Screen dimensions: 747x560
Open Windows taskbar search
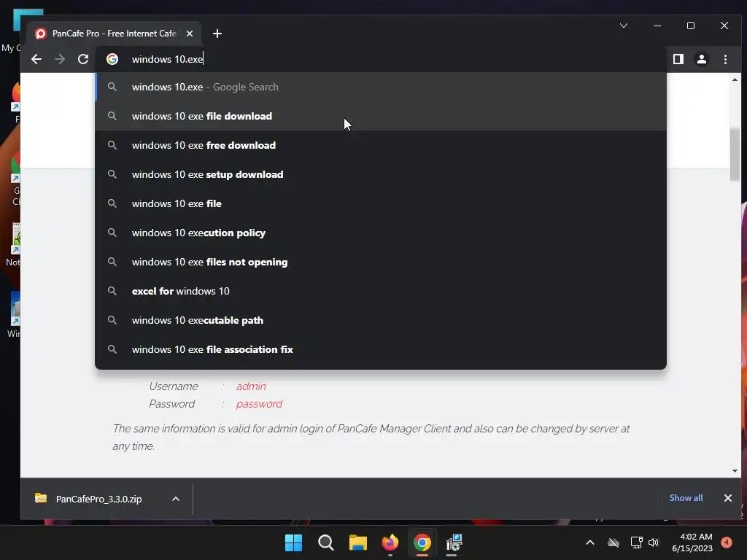pyautogui.click(x=326, y=542)
